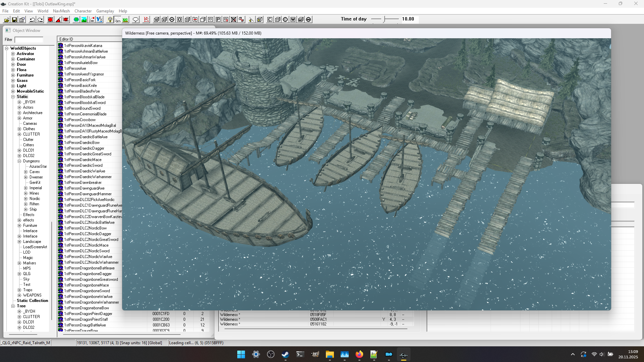
Task: Open the NavMesh menu
Action: pos(61,11)
